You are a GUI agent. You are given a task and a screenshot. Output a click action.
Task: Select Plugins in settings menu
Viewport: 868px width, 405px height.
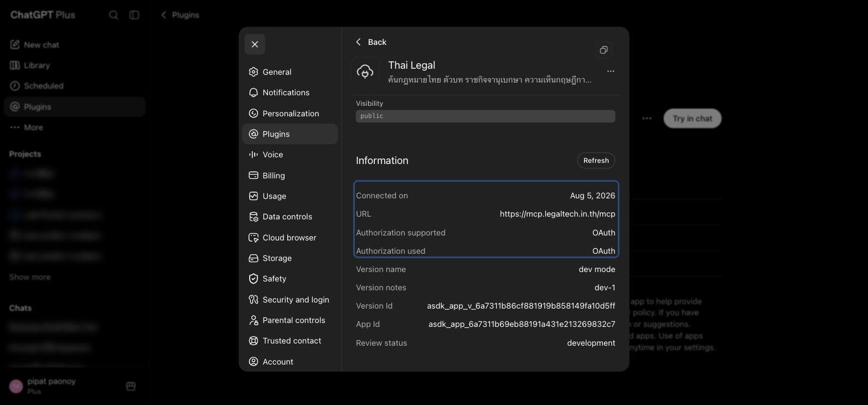pos(290,134)
